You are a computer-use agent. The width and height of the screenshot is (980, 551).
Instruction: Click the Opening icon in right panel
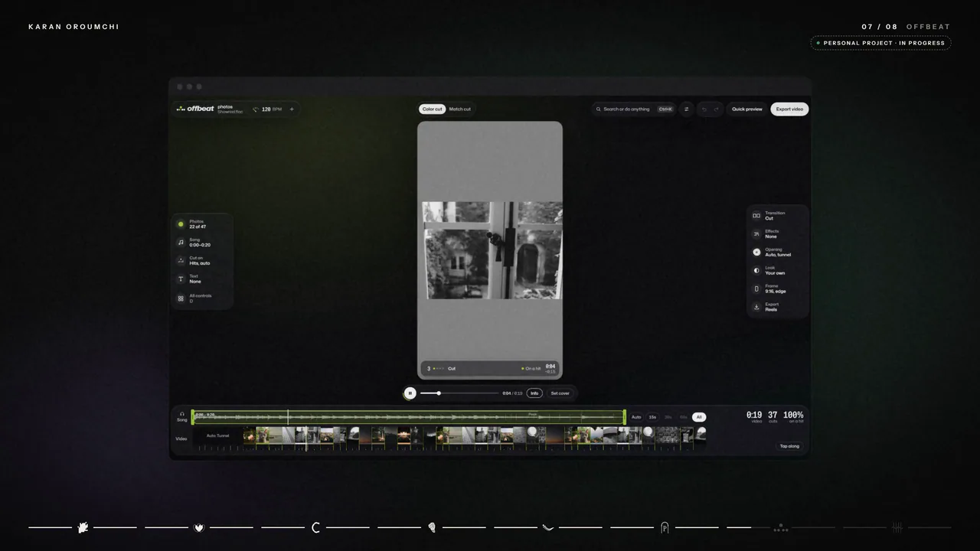[x=756, y=252]
